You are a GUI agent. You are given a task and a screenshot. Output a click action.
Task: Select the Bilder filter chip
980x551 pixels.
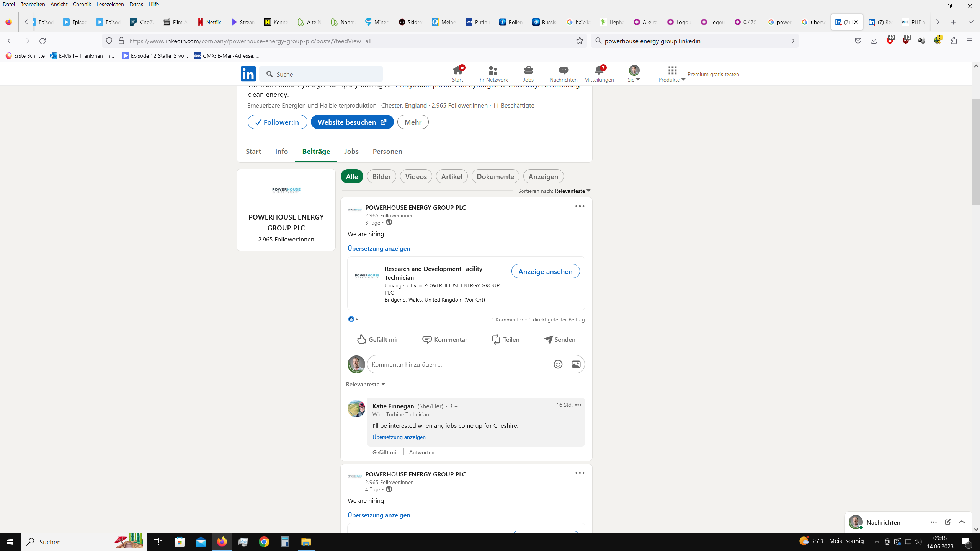[x=381, y=176]
